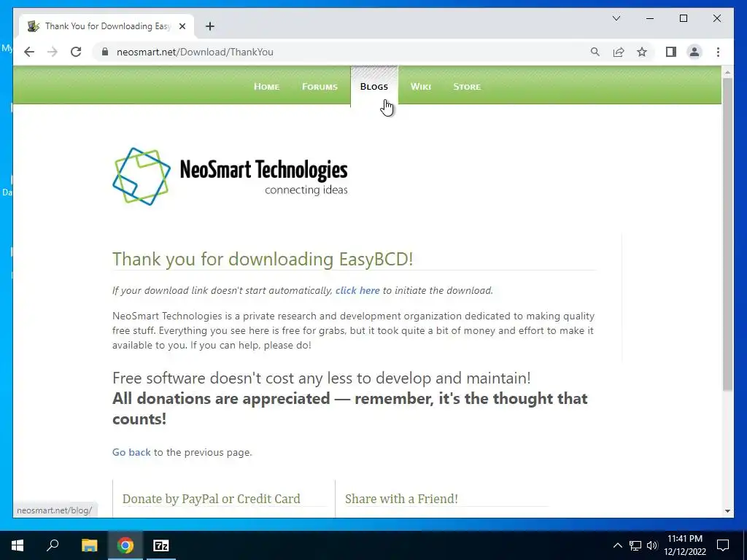Share this page using share icon

coord(619,52)
